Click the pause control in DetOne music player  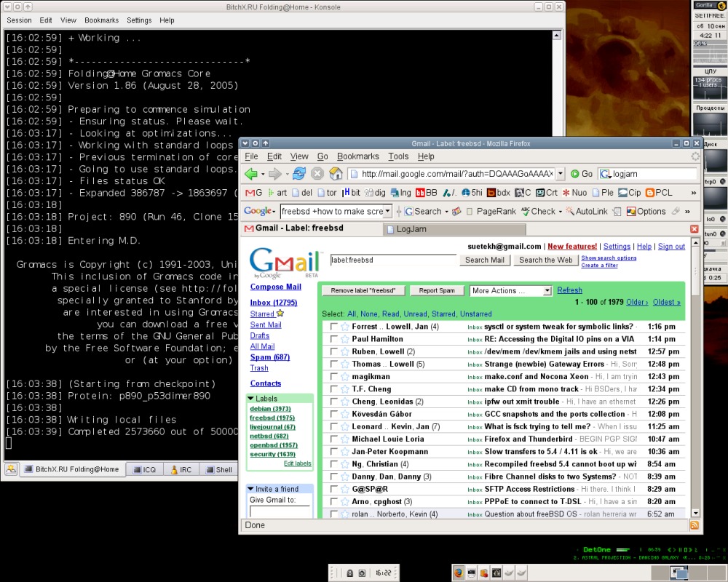coord(681,549)
